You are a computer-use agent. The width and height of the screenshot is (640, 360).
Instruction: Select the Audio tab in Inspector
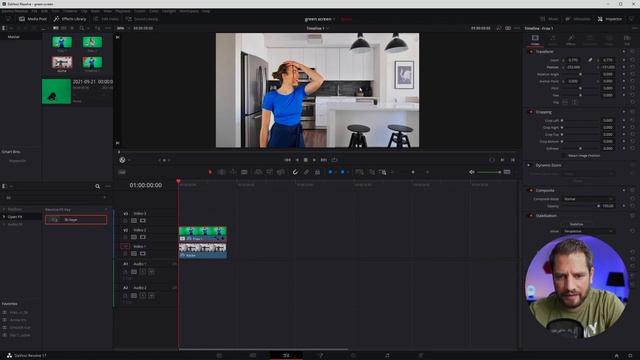[x=553, y=40]
